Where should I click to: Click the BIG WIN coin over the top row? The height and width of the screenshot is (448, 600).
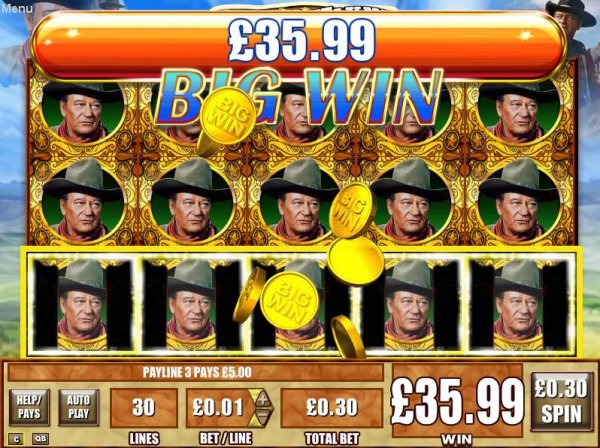pos(227,116)
